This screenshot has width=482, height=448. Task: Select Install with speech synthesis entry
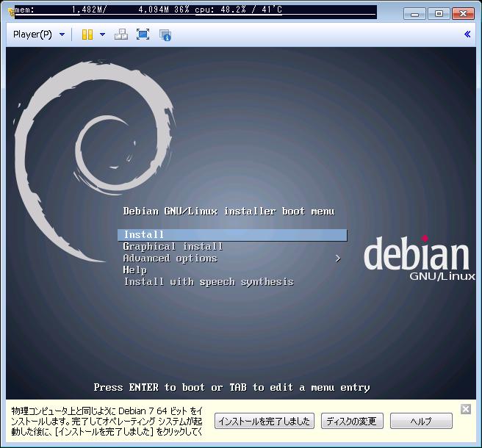pyautogui.click(x=209, y=282)
